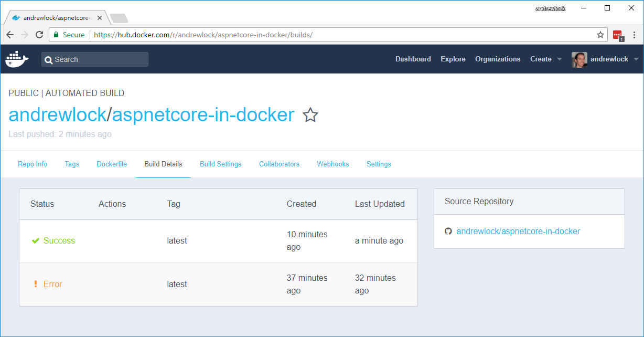
Task: Click the '10 minutes ago' created time
Action: (x=307, y=240)
